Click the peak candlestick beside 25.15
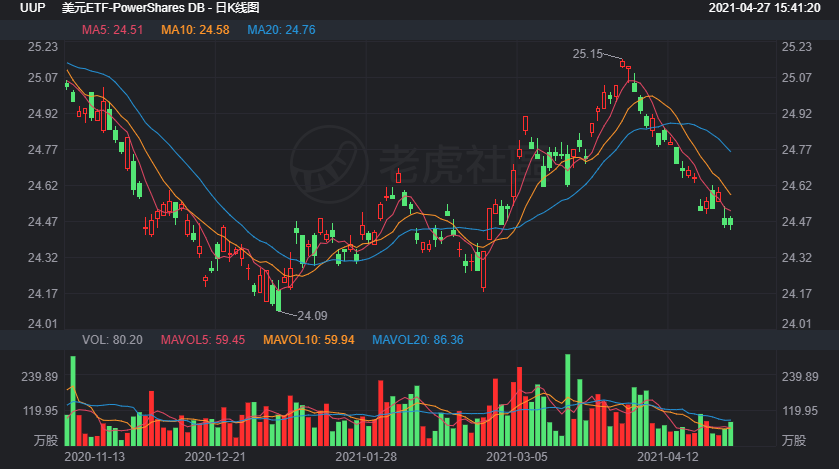The height and width of the screenshot is (469, 839). pyautogui.click(x=622, y=64)
